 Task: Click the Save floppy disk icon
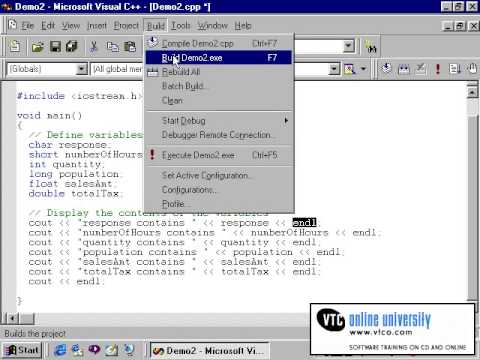click(55, 47)
